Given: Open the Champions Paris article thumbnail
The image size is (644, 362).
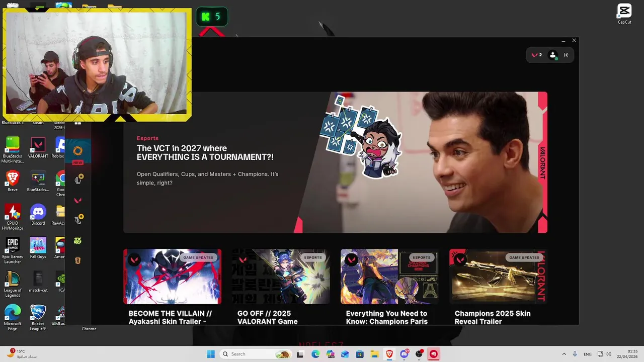Looking at the screenshot, I should coord(389,277).
